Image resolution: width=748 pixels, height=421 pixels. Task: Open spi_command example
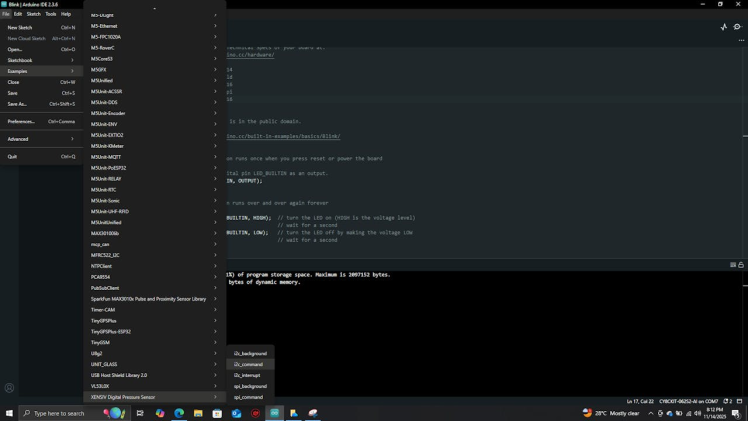pos(250,397)
